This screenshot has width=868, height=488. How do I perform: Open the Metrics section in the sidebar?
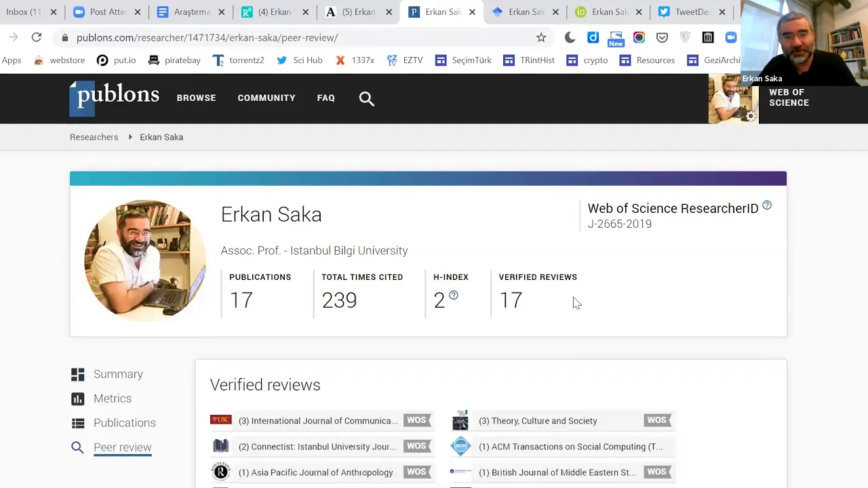[113, 399]
